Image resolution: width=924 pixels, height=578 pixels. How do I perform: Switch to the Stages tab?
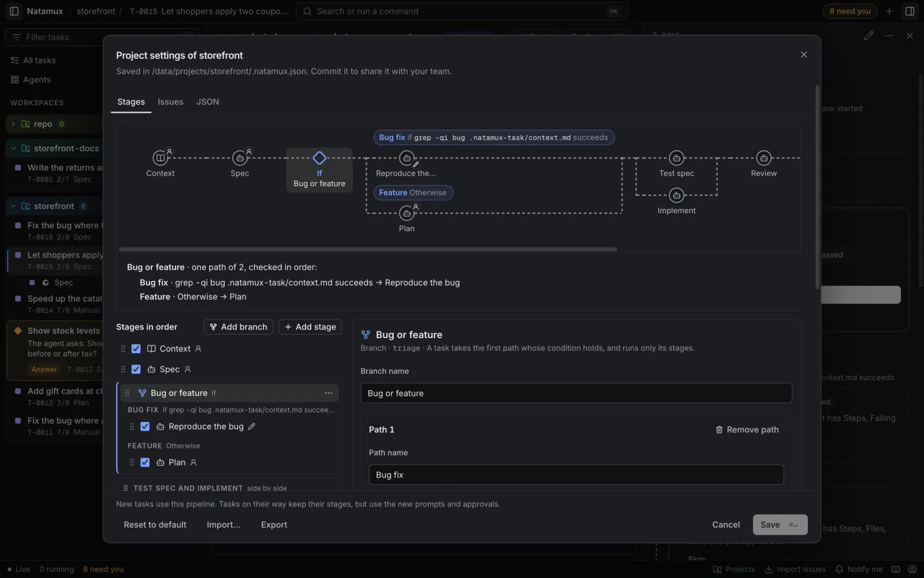pyautogui.click(x=131, y=102)
